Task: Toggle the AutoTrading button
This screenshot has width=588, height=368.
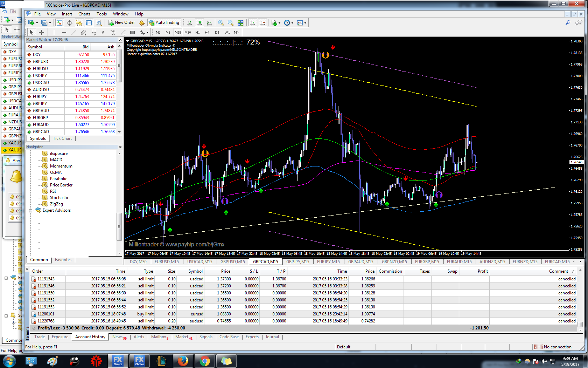Action: pyautogui.click(x=164, y=22)
